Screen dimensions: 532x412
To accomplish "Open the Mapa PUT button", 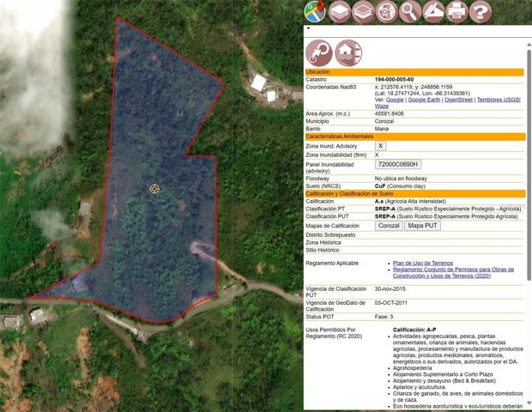I will [422, 226].
